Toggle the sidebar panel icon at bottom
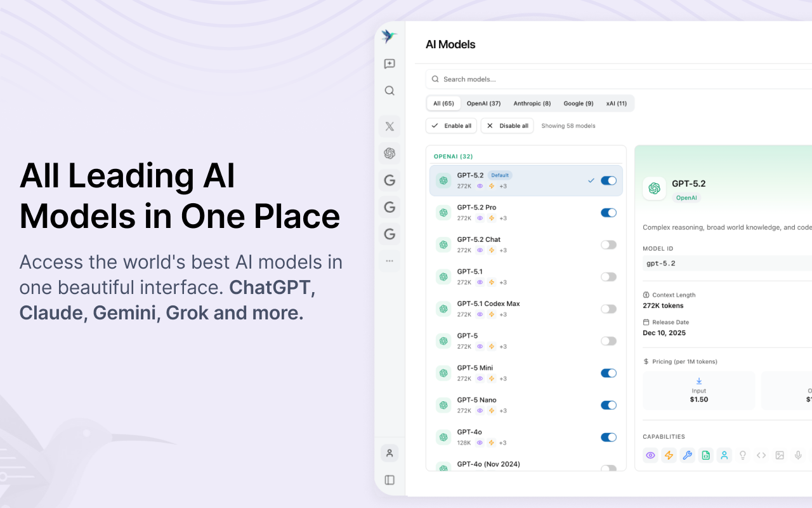Viewport: 812px width, 508px height. tap(389, 480)
